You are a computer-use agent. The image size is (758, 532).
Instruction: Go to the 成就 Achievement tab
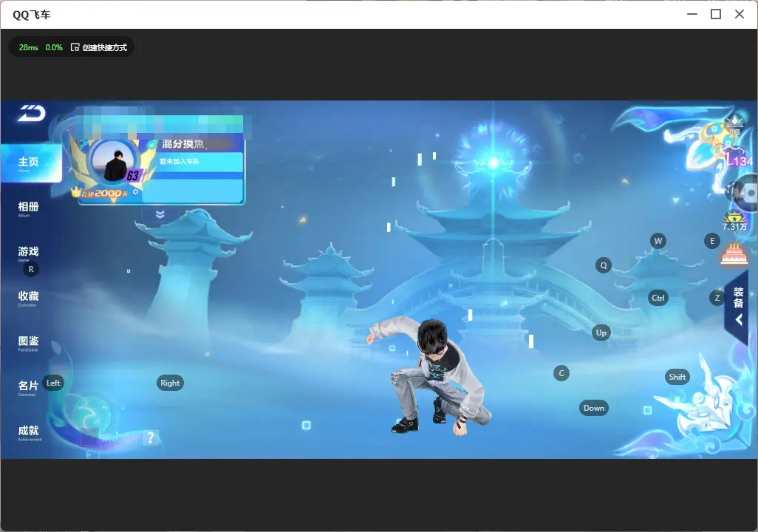(x=29, y=433)
